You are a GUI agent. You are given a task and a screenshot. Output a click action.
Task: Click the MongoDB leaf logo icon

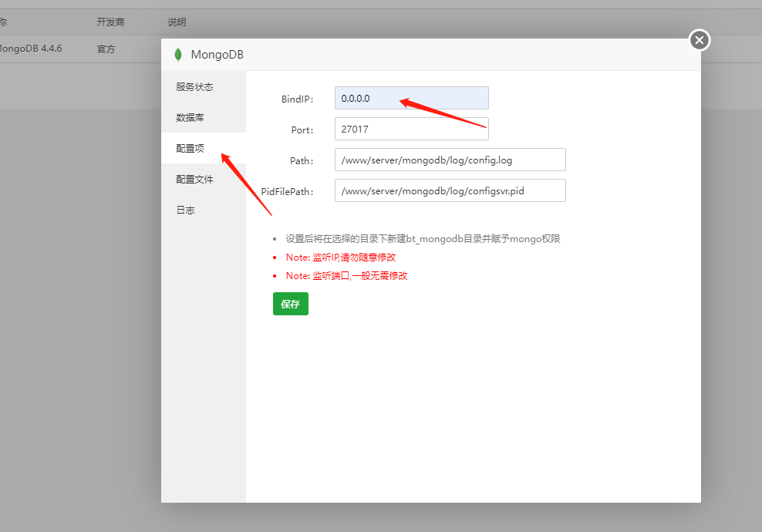tap(178, 55)
